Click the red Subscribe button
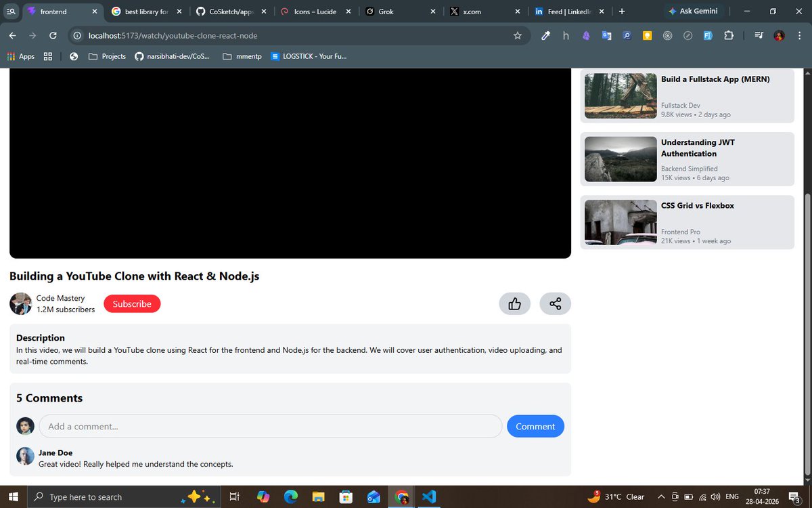This screenshot has height=508, width=812. tap(132, 304)
